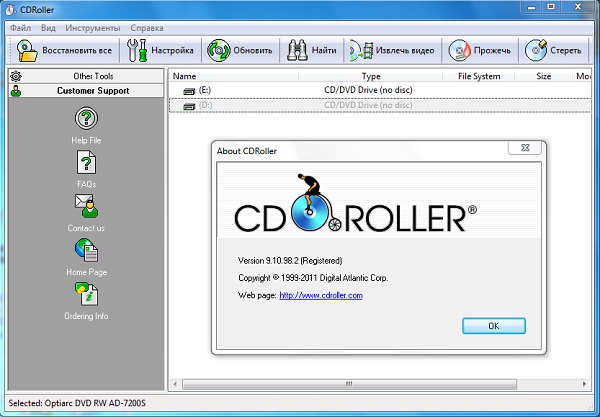
Task: Open Найти search with the binoculars icon
Action: [311, 50]
